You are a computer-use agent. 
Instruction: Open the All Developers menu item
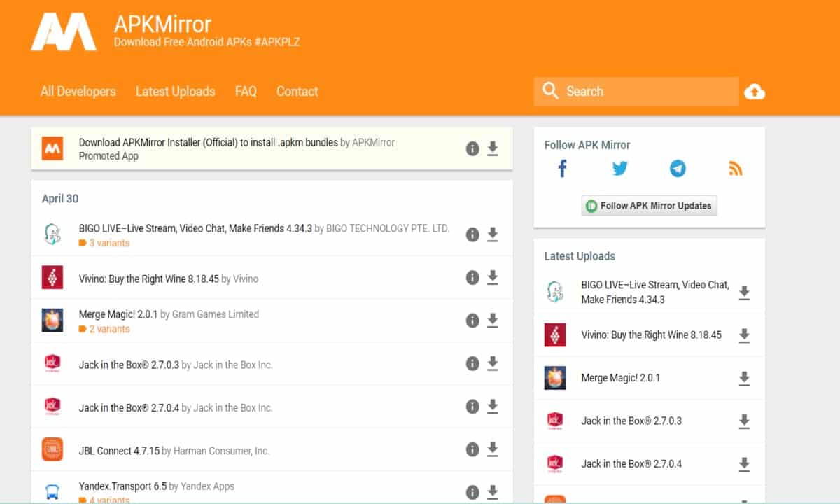click(x=78, y=92)
